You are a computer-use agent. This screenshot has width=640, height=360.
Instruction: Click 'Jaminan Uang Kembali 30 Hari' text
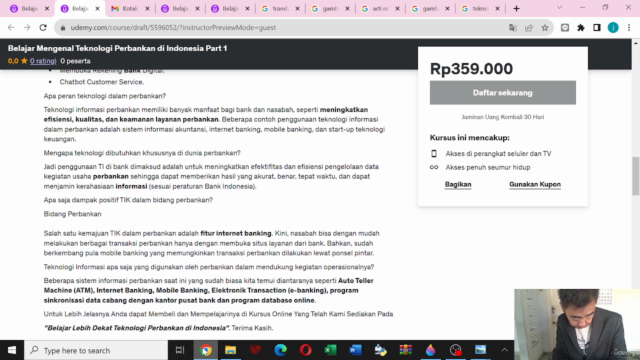coord(502,117)
